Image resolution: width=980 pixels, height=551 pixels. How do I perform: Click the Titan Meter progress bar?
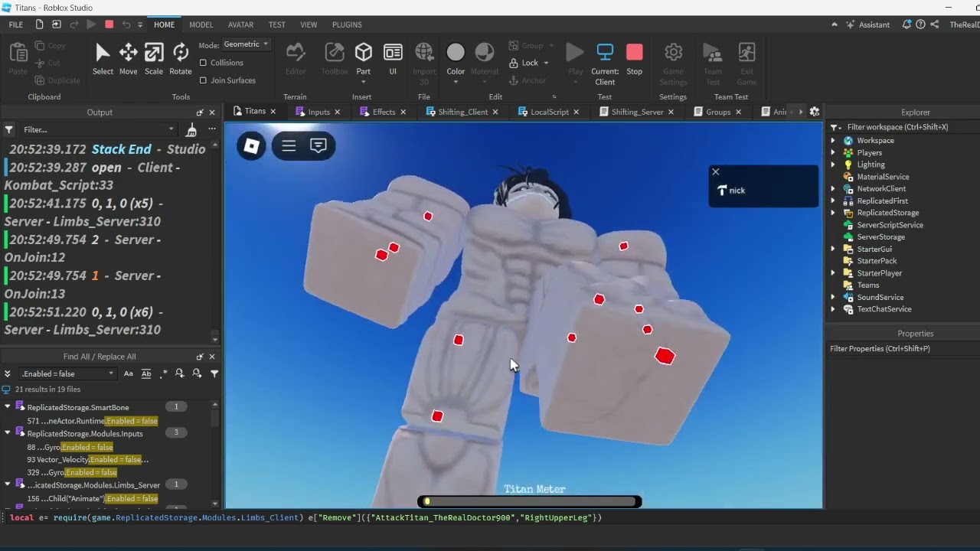(x=530, y=502)
